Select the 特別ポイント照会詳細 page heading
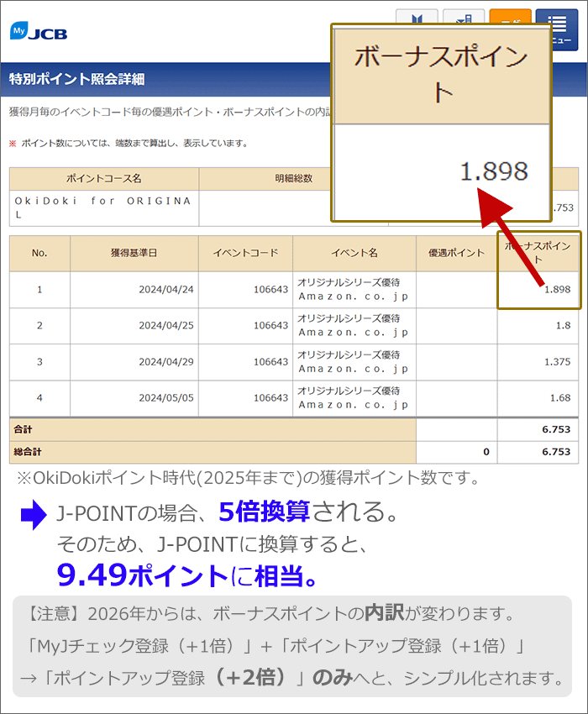 (x=76, y=79)
